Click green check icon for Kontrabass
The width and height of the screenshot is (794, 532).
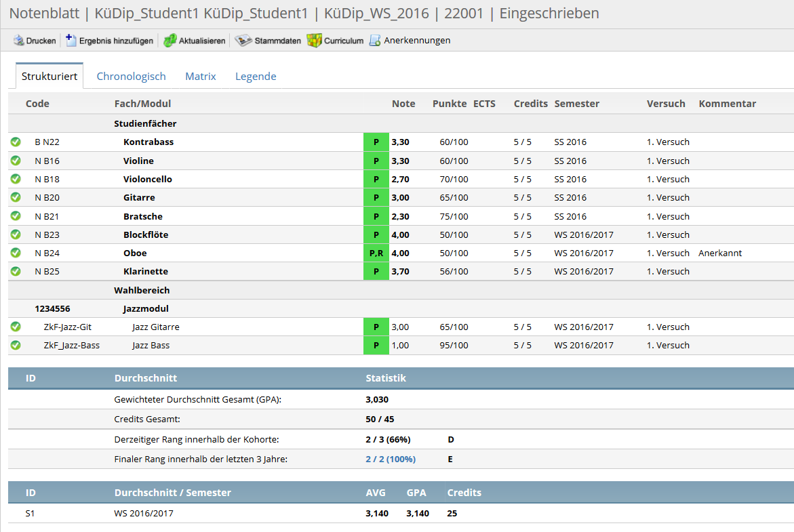pos(16,142)
